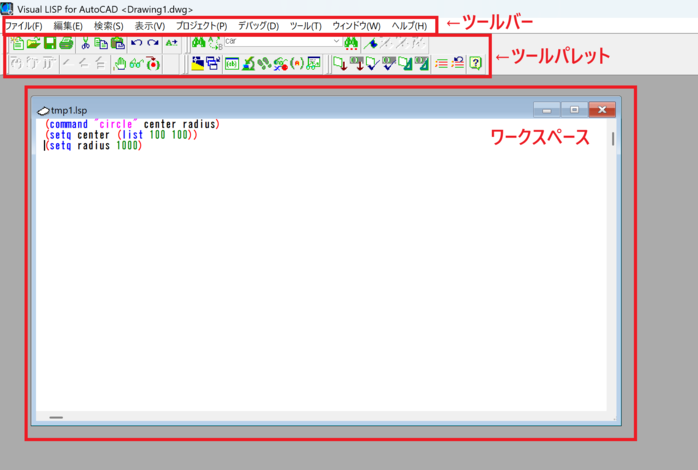
Task: Click the tmp1.lsp horizontal scrollbar thumb
Action: [56, 417]
